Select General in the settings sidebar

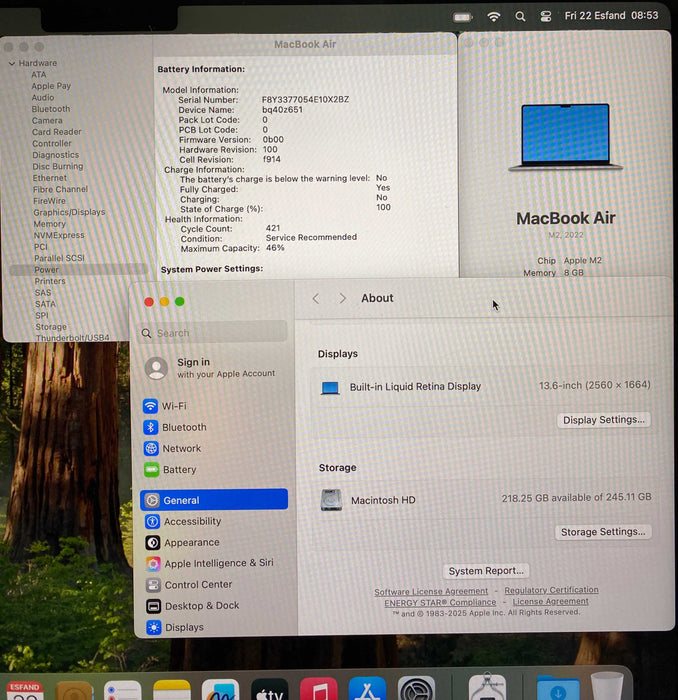click(214, 500)
